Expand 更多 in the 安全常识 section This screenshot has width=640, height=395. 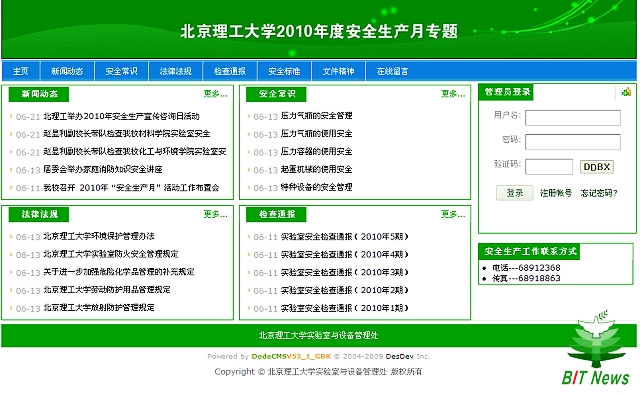[453, 94]
